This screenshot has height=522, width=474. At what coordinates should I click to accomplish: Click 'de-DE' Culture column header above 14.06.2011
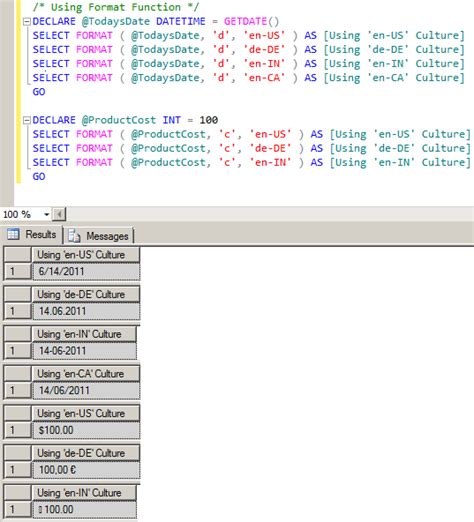[86, 295]
